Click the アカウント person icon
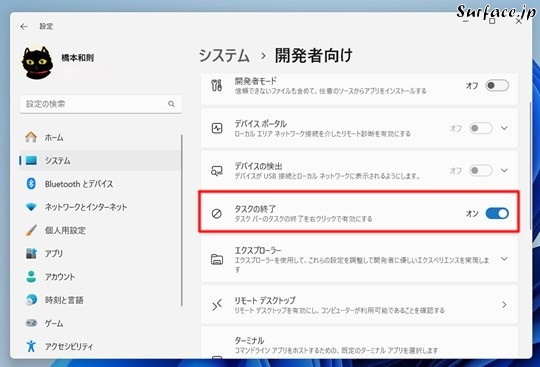The height and width of the screenshot is (367, 540). (31, 277)
